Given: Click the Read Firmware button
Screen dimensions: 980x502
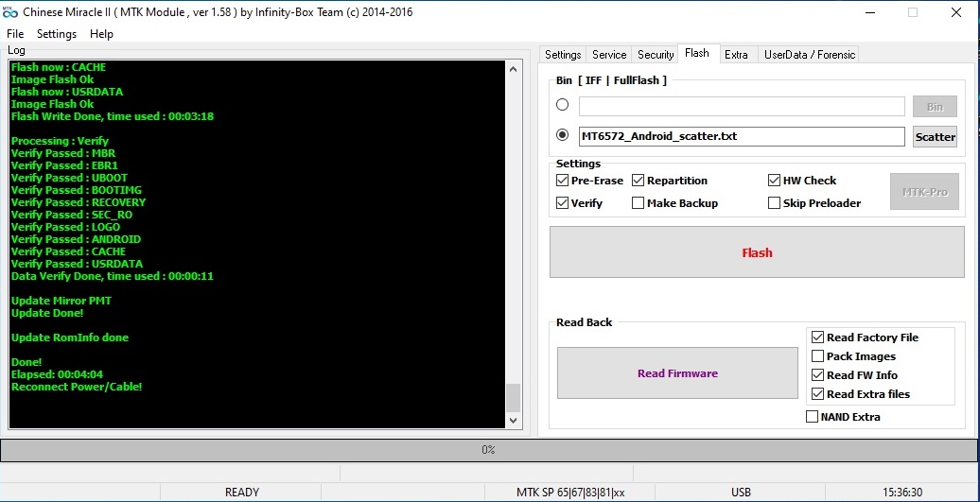Looking at the screenshot, I should pos(677,373).
